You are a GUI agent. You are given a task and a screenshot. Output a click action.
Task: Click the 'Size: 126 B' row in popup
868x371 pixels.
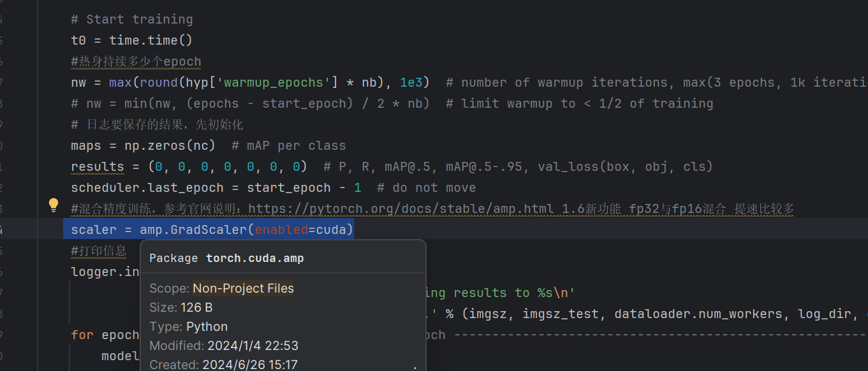click(x=181, y=307)
